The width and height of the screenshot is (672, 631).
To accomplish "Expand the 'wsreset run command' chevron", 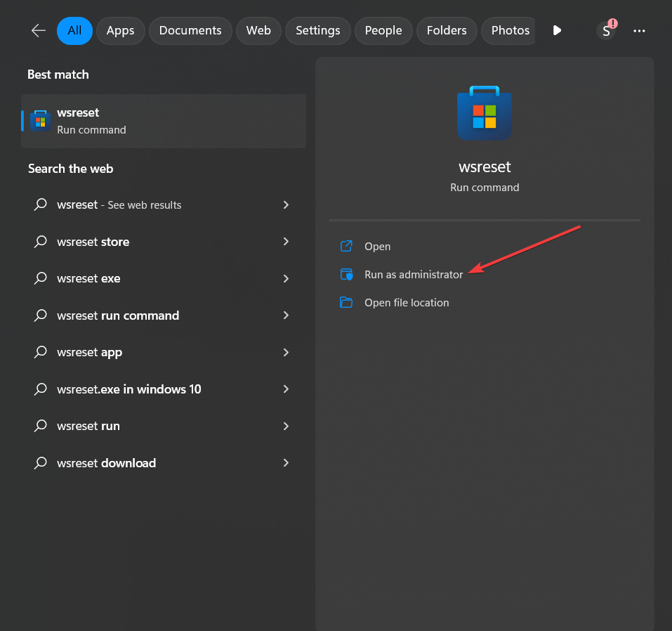I will pos(286,315).
